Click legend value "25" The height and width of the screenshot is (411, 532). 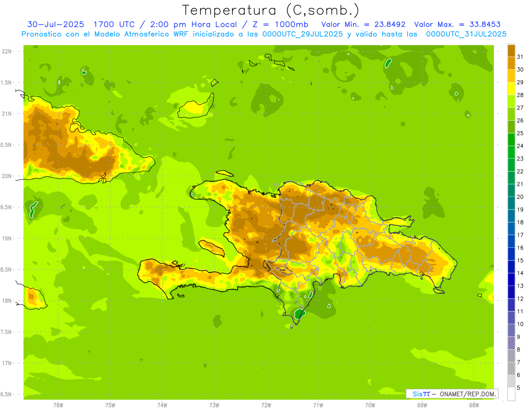[x=520, y=133]
